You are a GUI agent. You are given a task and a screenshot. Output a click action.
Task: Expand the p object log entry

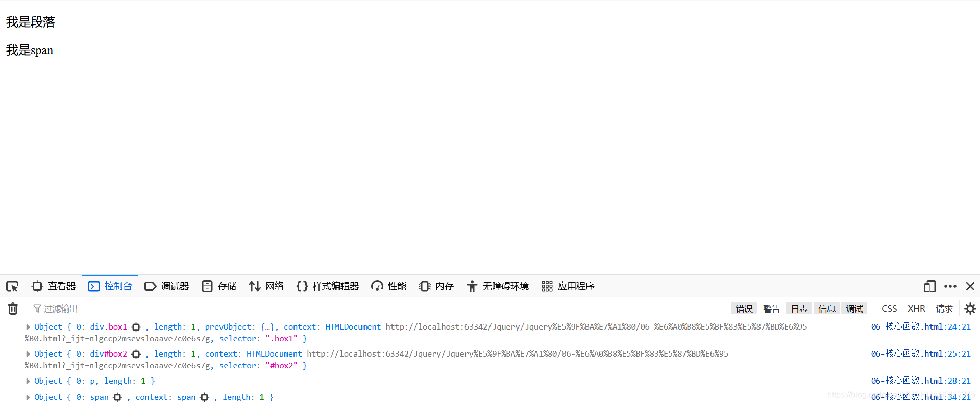click(x=28, y=381)
